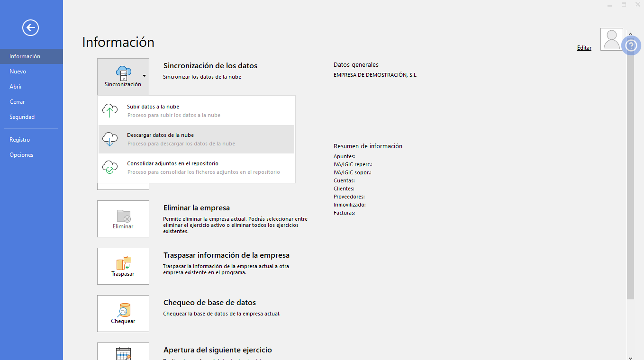The image size is (644, 360).
Task: Close the application window
Action: point(638,4)
